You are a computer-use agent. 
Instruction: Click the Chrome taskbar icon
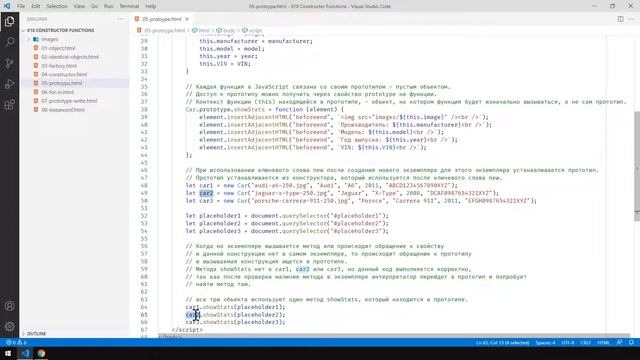41,353
